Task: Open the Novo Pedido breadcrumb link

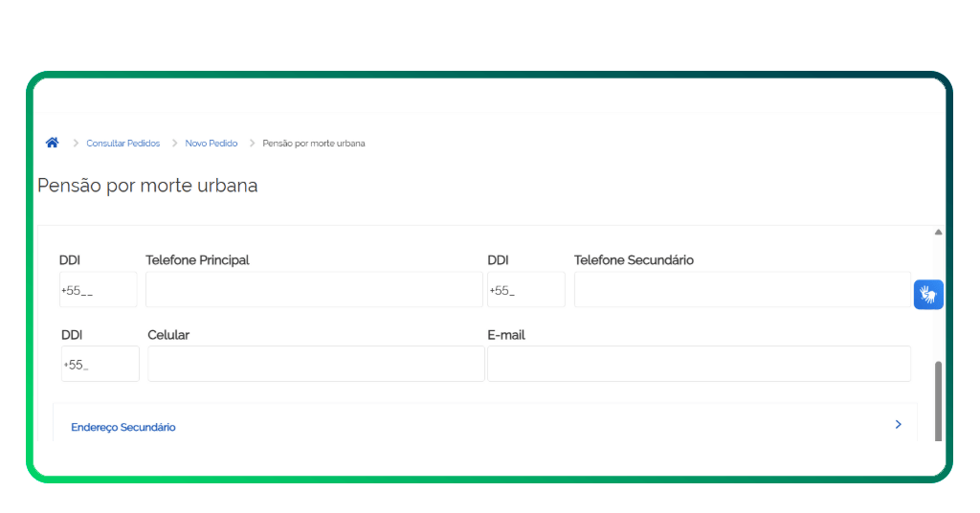Action: 212,144
